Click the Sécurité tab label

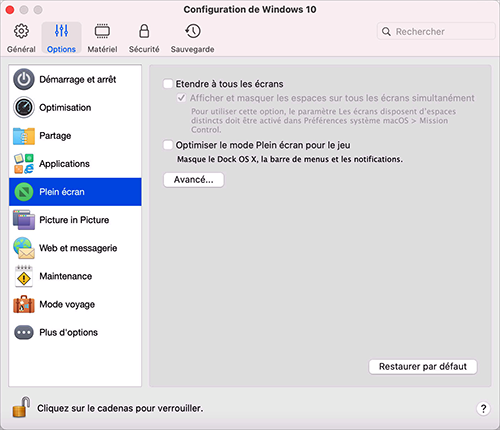click(x=144, y=49)
